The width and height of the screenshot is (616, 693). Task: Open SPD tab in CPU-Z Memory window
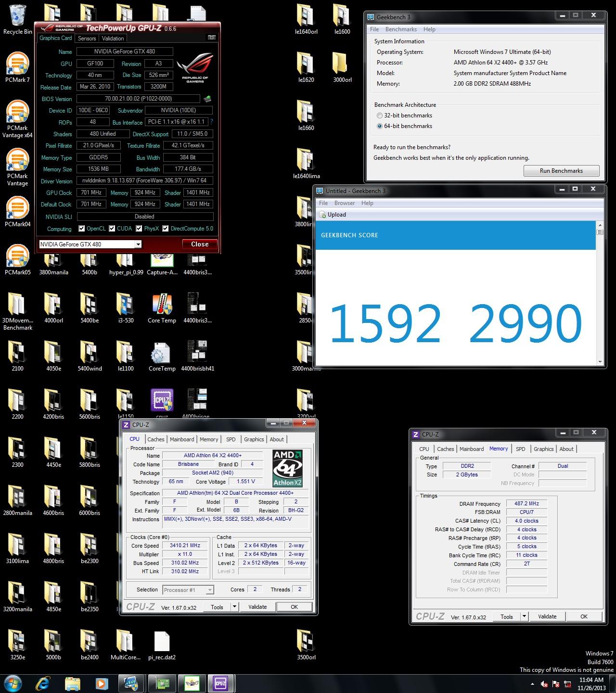521,449
